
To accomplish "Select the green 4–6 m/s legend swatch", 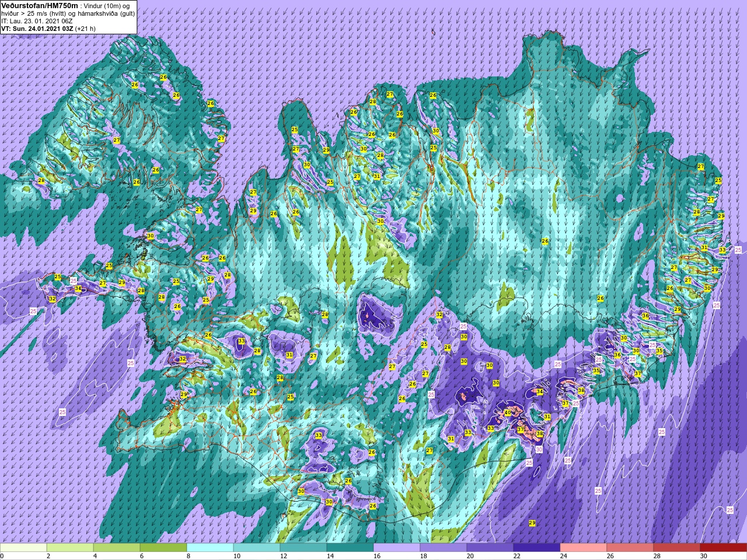I will (x=117, y=548).
